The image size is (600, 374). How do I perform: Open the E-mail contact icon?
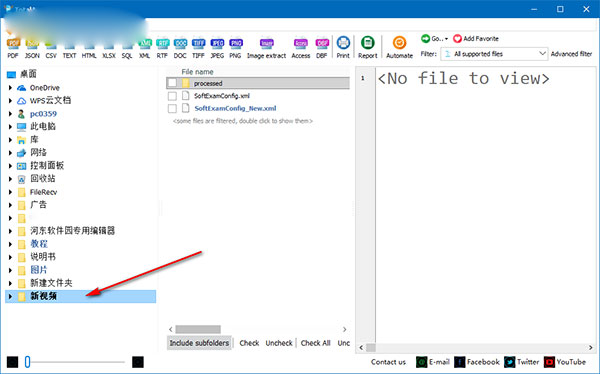coord(421,362)
